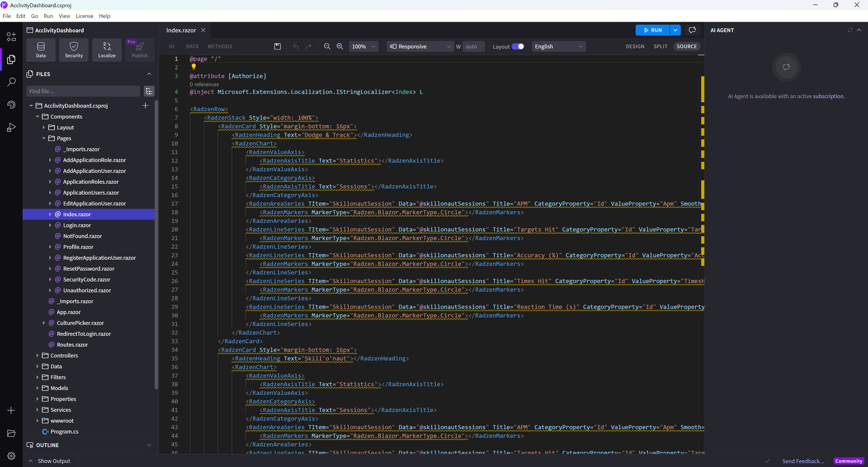Open the Search icon in left sidebar
This screenshot has height=467, width=868.
[x=11, y=82]
